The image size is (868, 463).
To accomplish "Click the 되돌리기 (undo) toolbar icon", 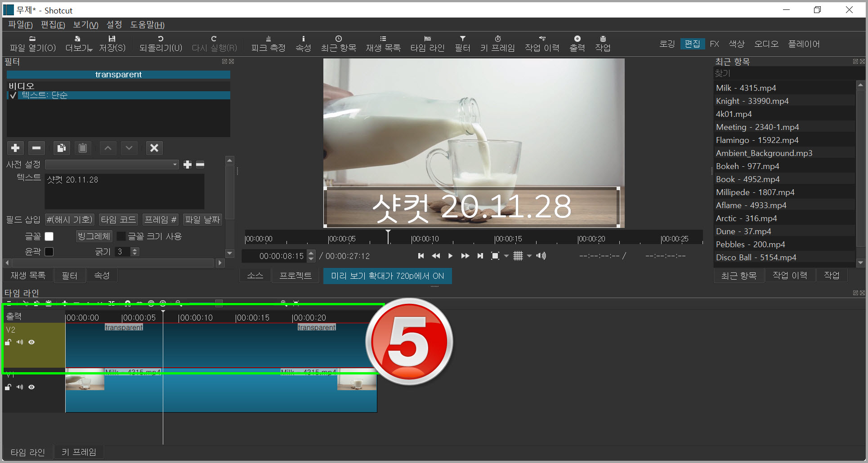I will click(161, 44).
